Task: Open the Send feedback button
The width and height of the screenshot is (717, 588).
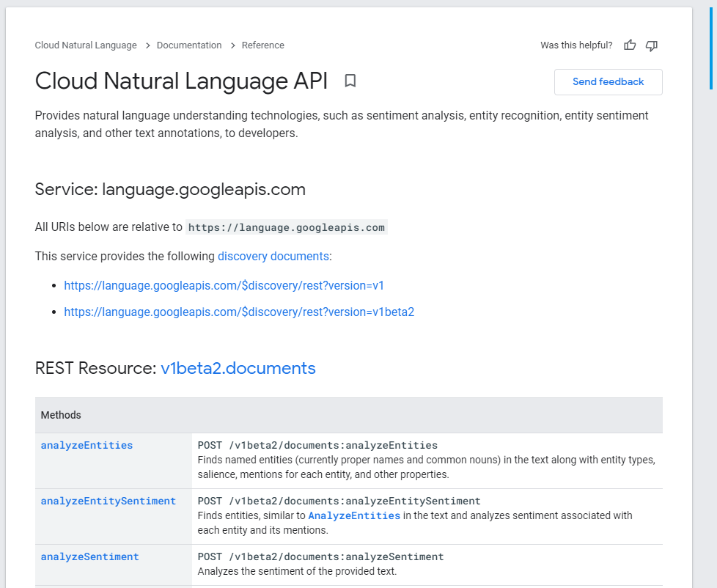Action: pyautogui.click(x=608, y=81)
